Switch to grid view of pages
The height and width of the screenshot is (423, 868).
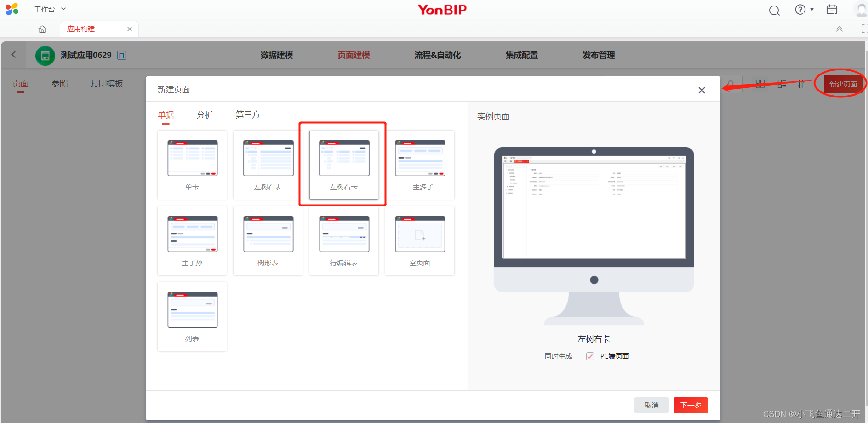pos(759,84)
